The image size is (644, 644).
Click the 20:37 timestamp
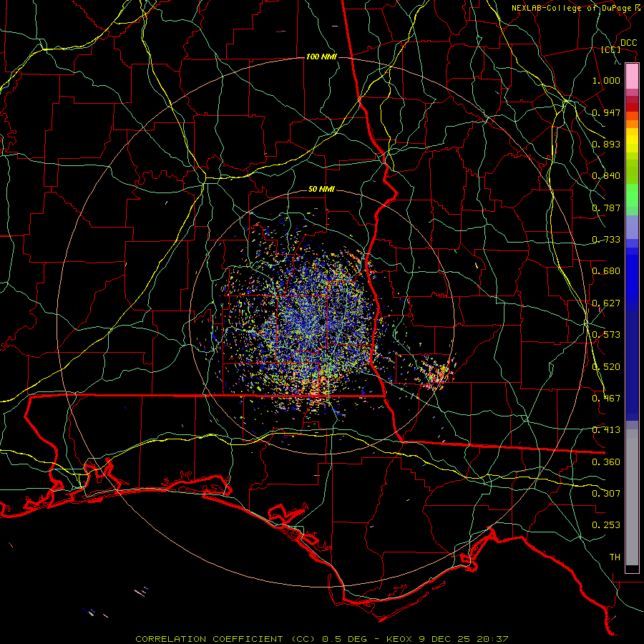pyautogui.click(x=493, y=639)
